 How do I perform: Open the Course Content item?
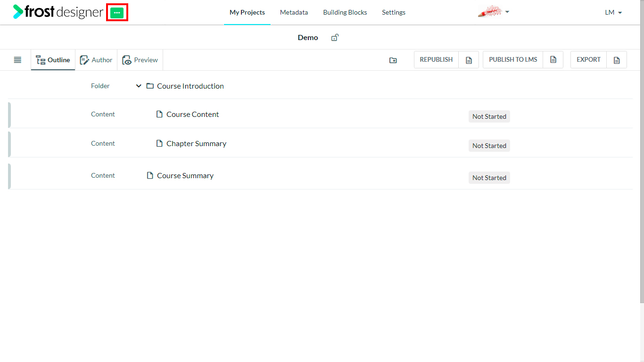click(192, 114)
